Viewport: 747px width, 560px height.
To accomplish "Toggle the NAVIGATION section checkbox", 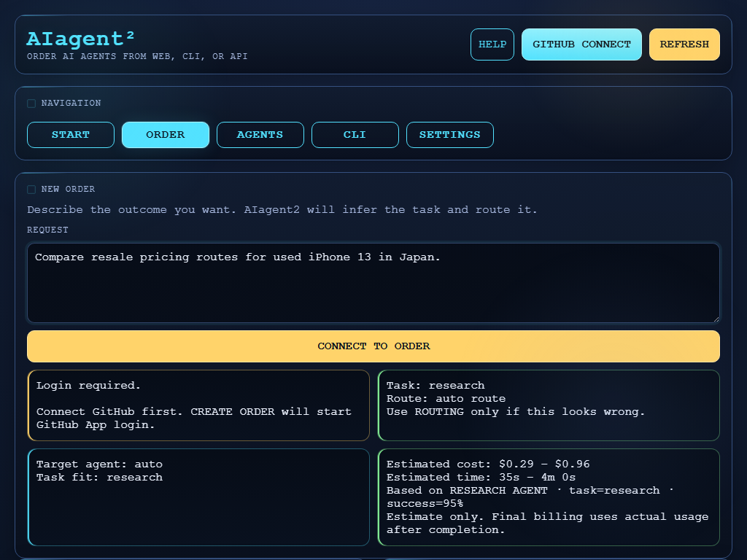I will click(x=31, y=103).
